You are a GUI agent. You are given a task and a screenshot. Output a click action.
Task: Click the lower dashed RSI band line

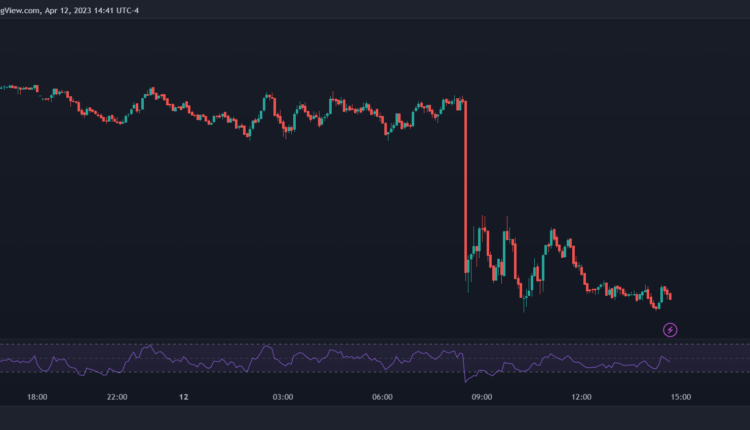click(300, 372)
